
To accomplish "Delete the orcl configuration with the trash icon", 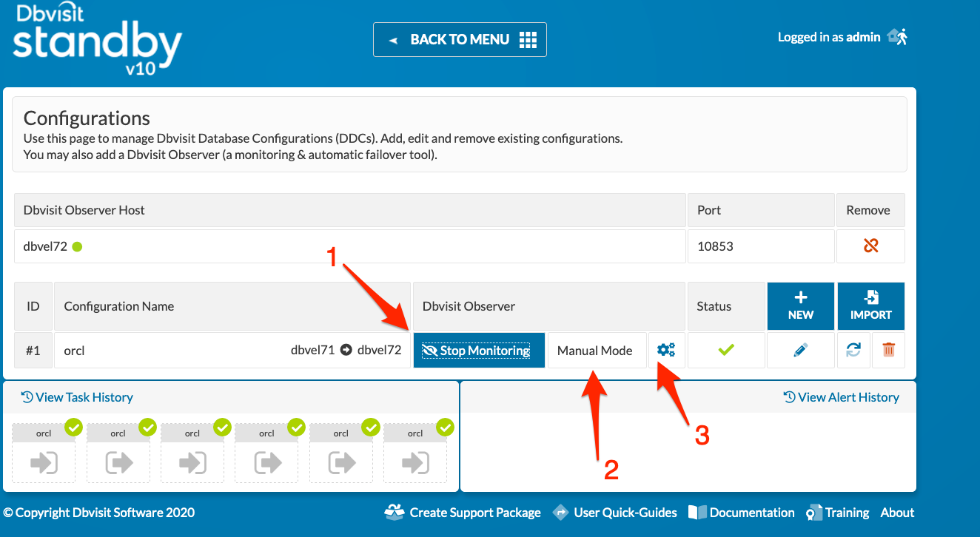I will click(x=888, y=351).
